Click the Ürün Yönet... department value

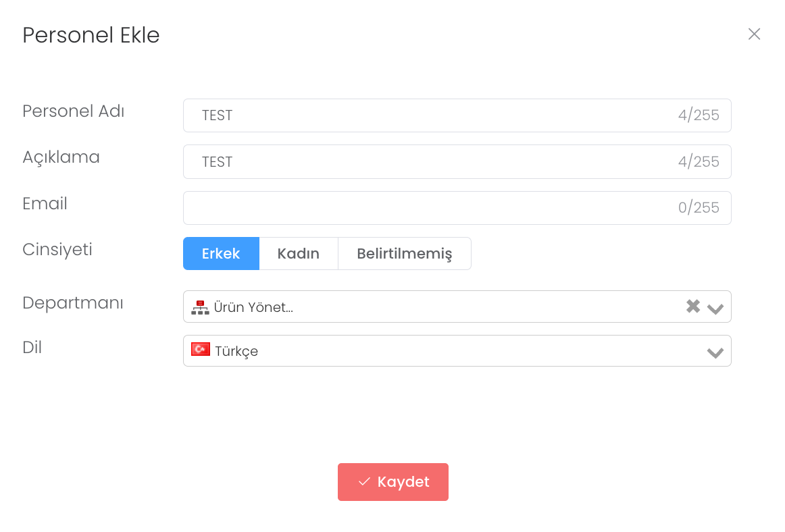[x=253, y=308]
